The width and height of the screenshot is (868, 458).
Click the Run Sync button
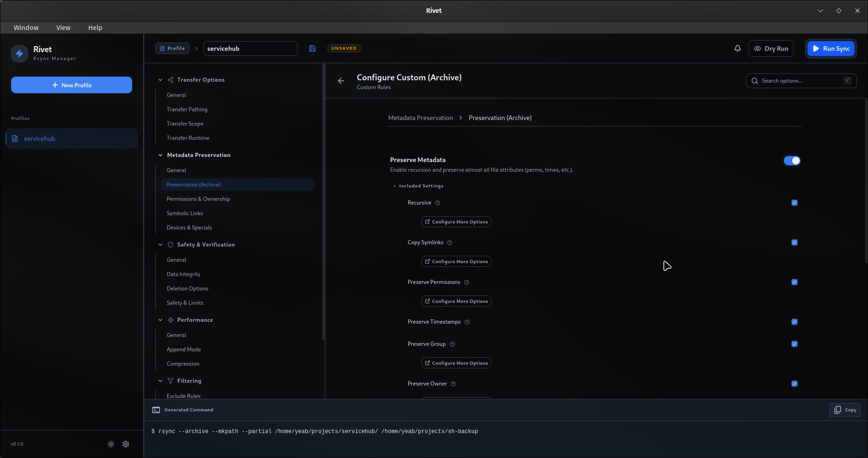831,48
